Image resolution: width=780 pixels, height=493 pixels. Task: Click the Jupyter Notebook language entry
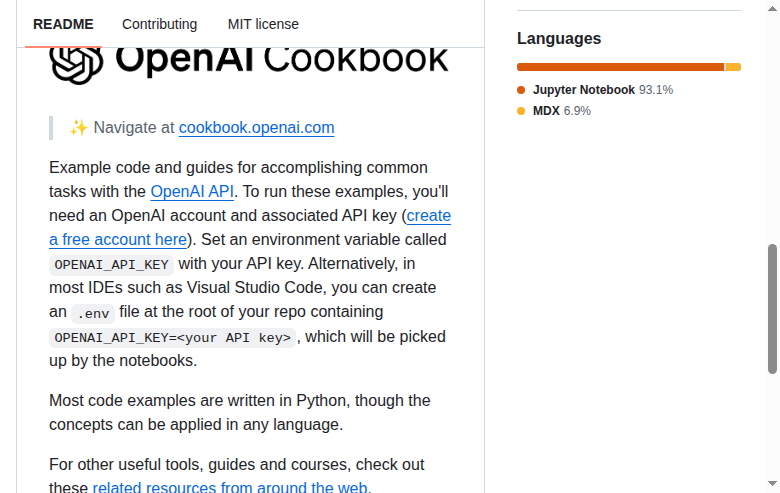pyautogui.click(x=595, y=90)
